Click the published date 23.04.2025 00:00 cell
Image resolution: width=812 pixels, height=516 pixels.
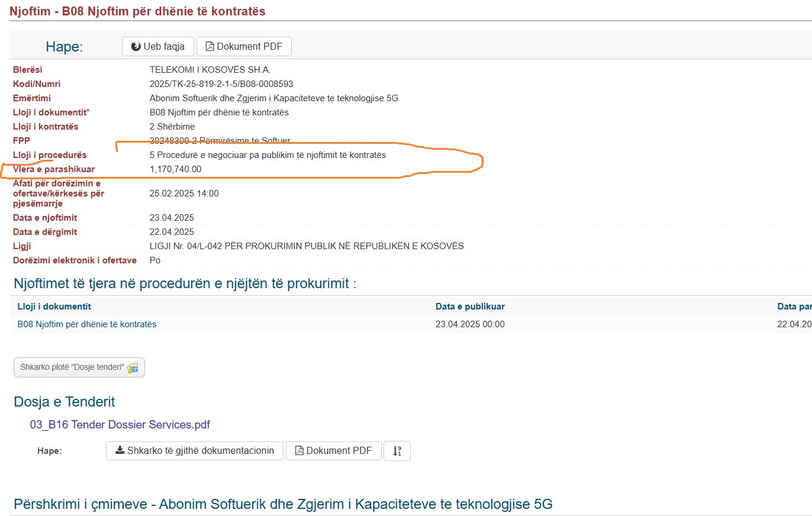pyautogui.click(x=470, y=324)
